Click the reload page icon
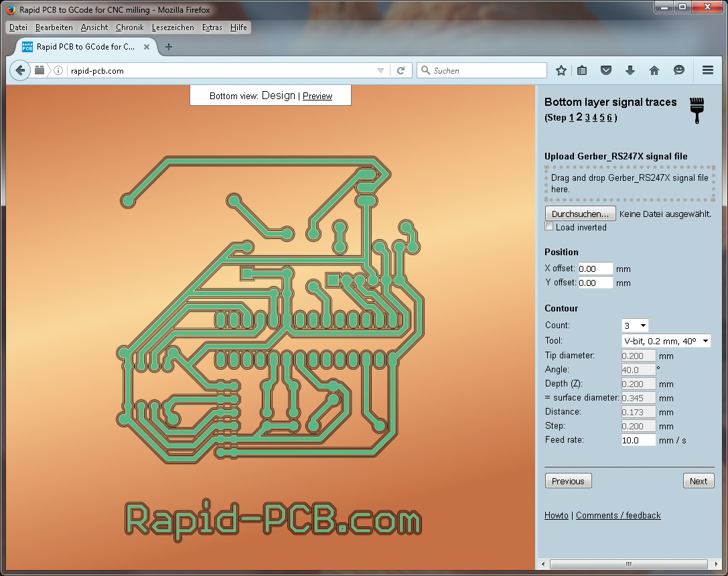The width and height of the screenshot is (728, 576). coord(401,70)
